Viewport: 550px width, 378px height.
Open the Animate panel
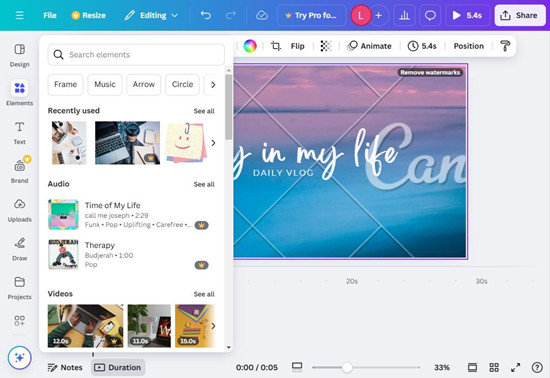pos(369,46)
